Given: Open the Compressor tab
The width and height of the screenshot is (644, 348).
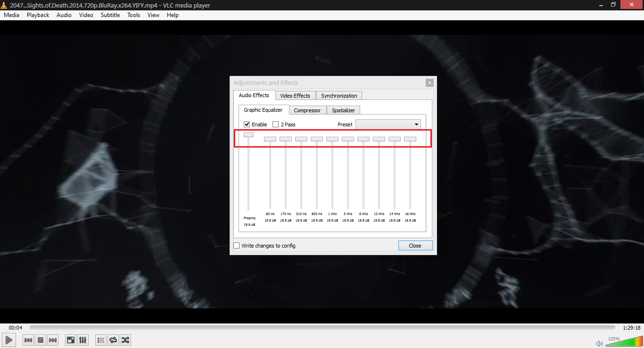Looking at the screenshot, I should tap(307, 110).
